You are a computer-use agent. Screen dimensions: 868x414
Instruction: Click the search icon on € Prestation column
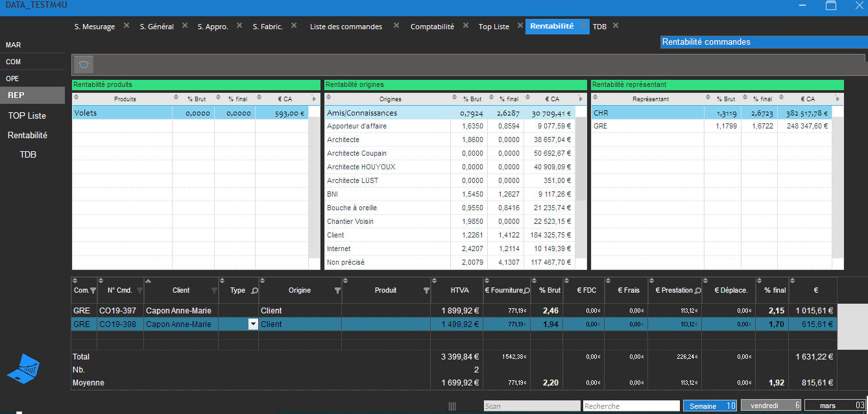tap(697, 291)
